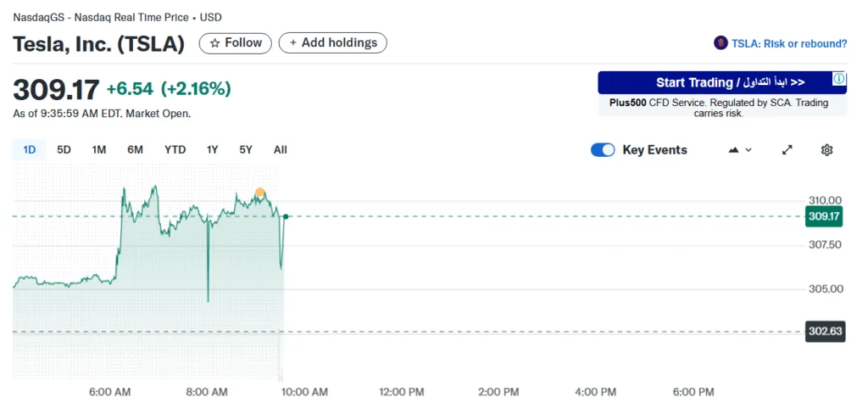Click the 307.50 price axis label
Viewport: 868px width, 409px height.
tap(824, 244)
